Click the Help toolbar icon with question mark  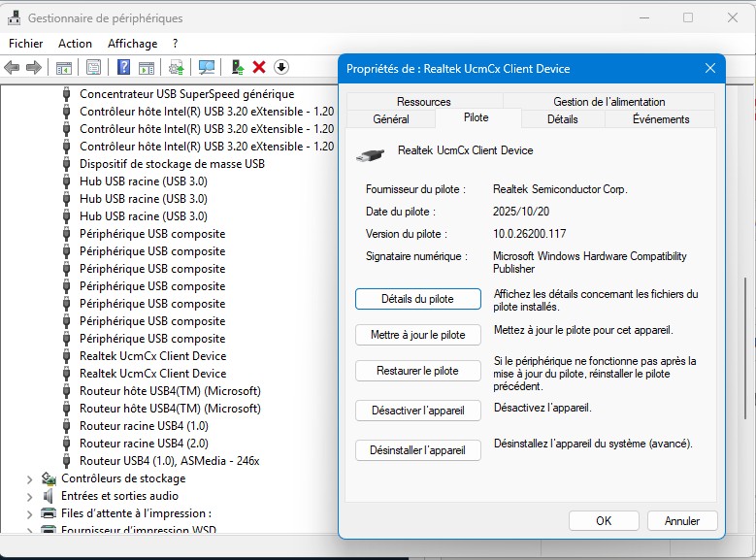(124, 67)
